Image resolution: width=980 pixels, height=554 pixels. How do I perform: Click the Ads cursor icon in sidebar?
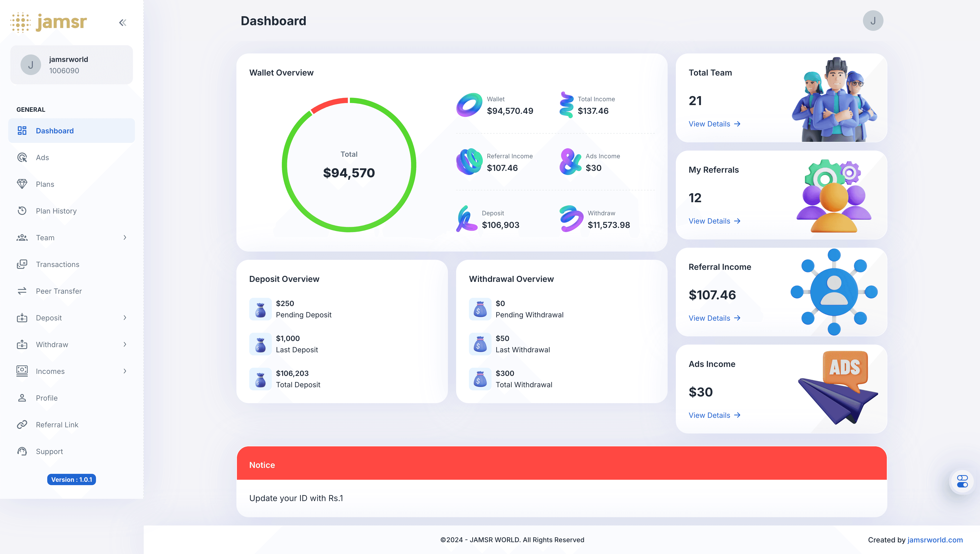pos(22,157)
